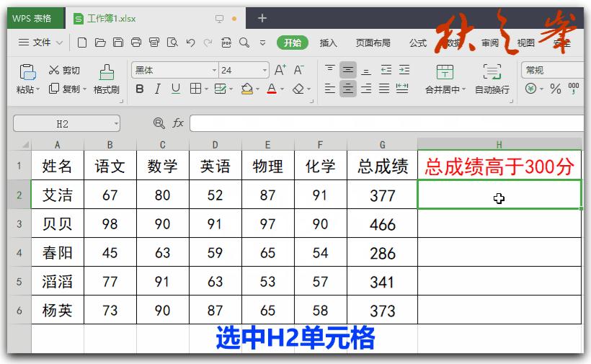Click the percent style icon
Screen dimensions: 591x364
pyautogui.click(x=555, y=89)
